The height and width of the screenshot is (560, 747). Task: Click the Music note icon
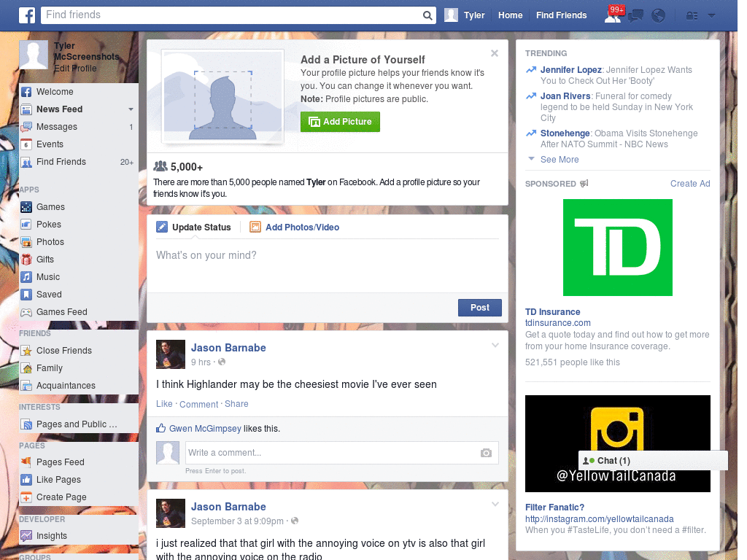tap(26, 277)
